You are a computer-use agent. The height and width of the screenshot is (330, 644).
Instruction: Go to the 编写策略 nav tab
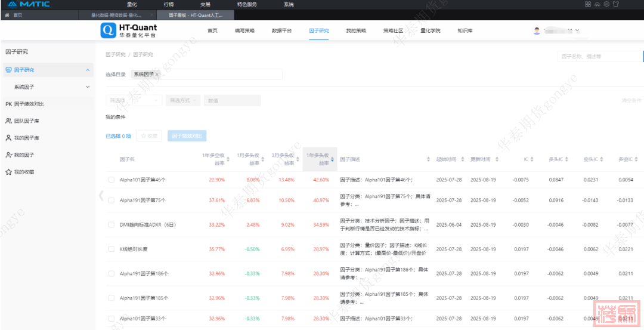tap(244, 30)
